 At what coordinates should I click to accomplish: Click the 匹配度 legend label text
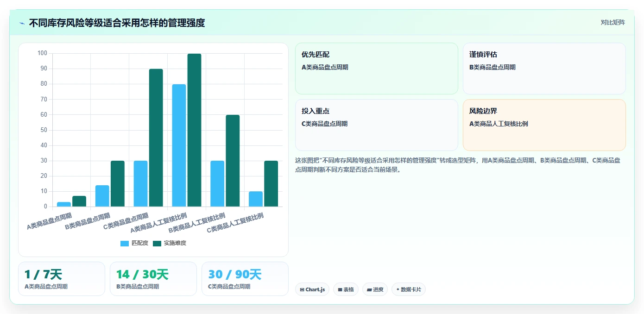pyautogui.click(x=140, y=243)
